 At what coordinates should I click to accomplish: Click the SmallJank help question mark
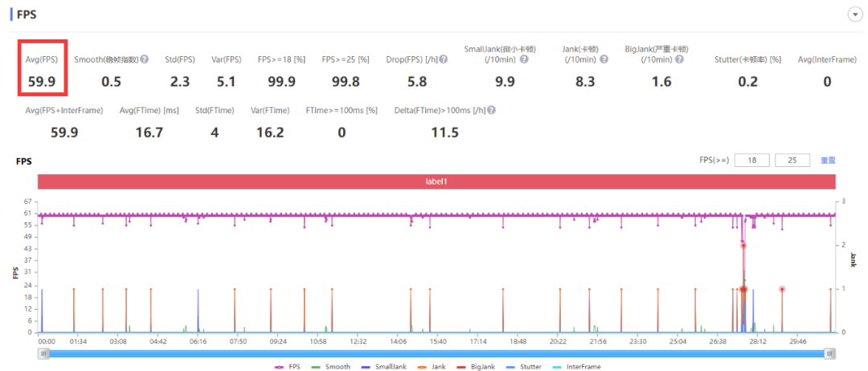click(x=524, y=59)
